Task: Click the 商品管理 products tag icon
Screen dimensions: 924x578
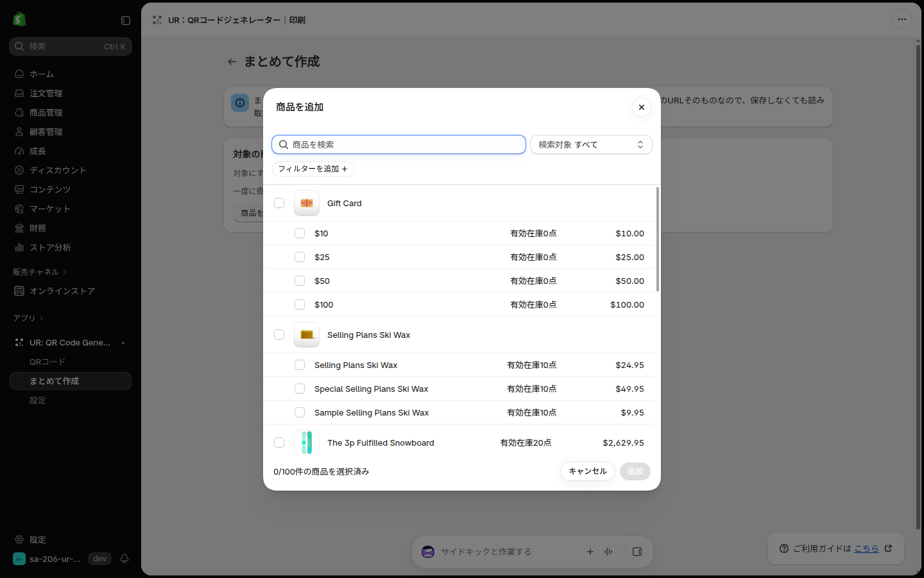Action: 19,112
